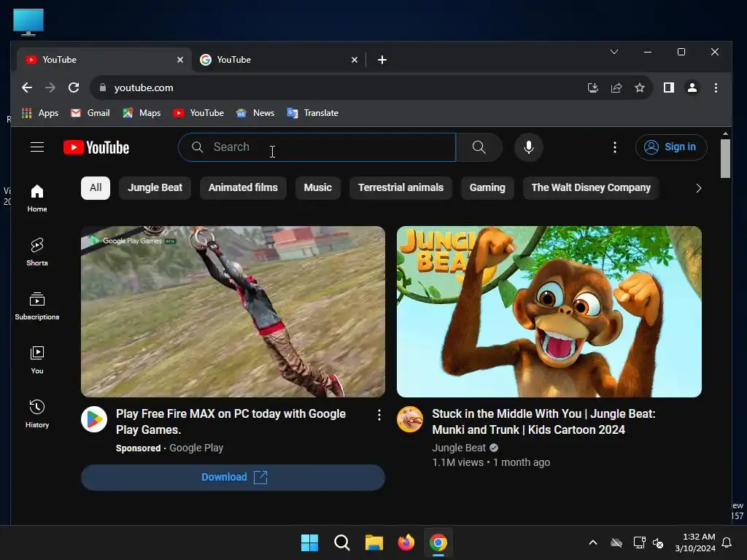Show more filter chips with right arrow
The height and width of the screenshot is (560, 747).
(x=698, y=188)
